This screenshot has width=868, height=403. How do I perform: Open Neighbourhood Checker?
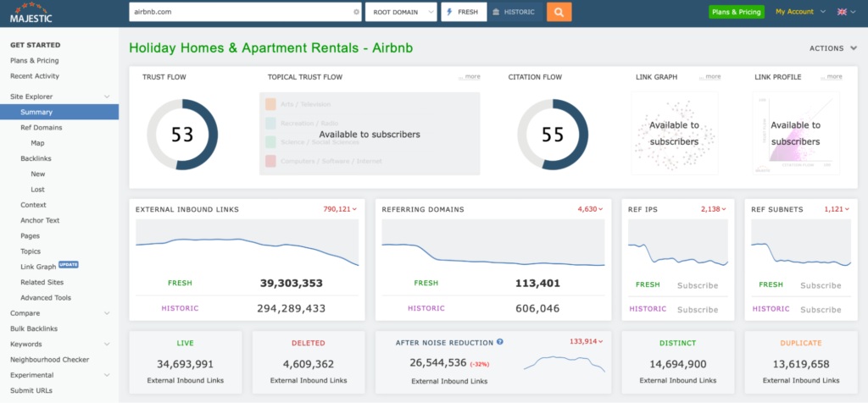coord(49,360)
